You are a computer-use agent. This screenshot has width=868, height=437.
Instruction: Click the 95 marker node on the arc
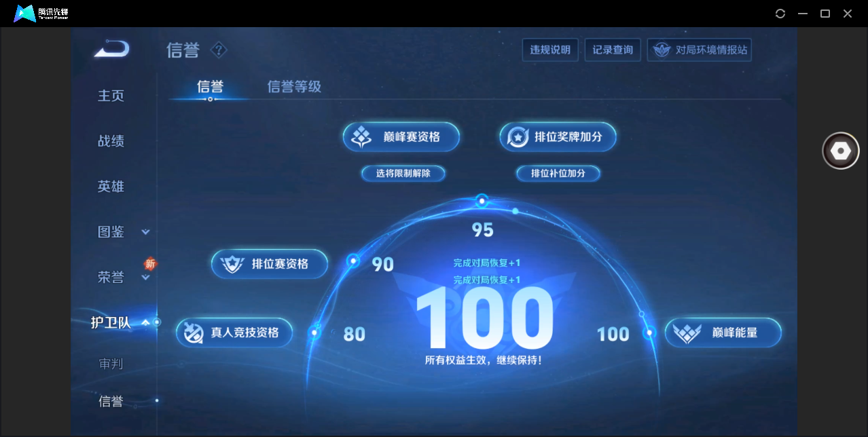(x=482, y=201)
